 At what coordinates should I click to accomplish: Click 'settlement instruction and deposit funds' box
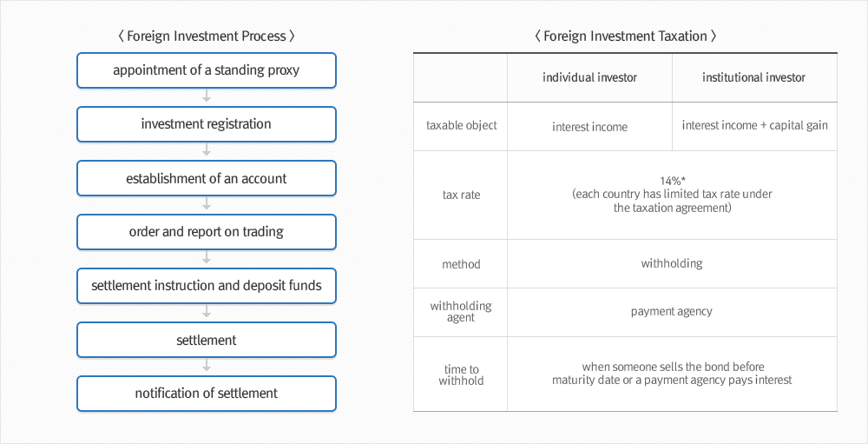point(207,286)
